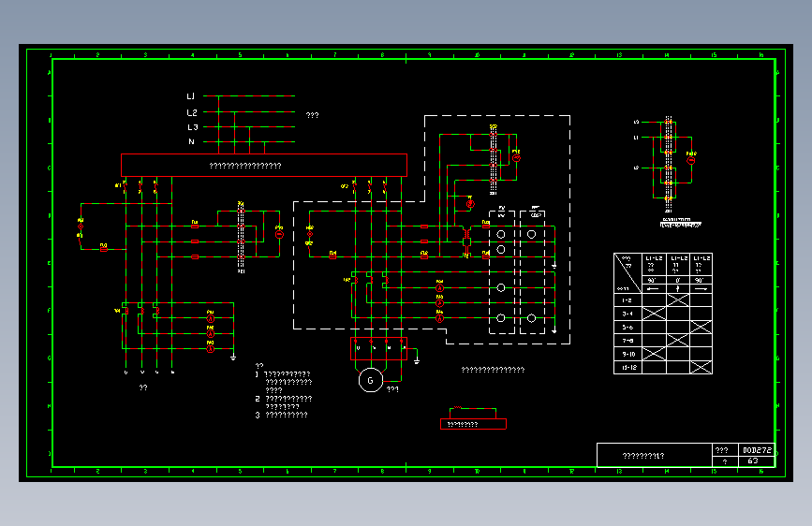Select the voltmeter right of the left selector switch
Screen dimensions: 812x526
tap(279, 235)
